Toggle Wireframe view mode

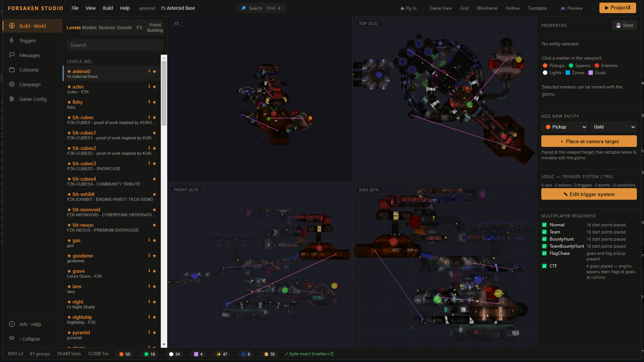[487, 8]
